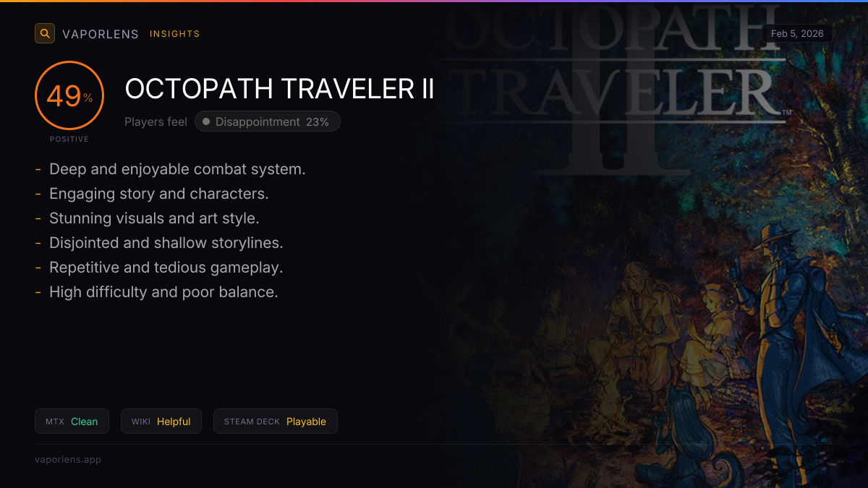Select "Deep and enjoyable combat system" point
868x488 pixels.
[x=177, y=169]
